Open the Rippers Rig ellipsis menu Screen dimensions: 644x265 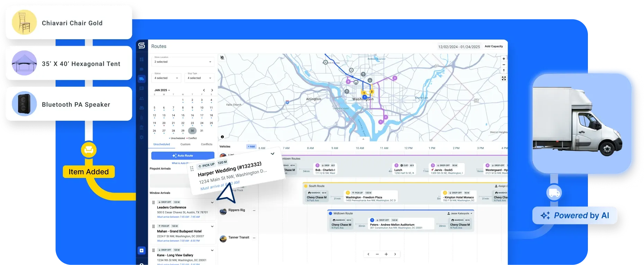(254, 210)
